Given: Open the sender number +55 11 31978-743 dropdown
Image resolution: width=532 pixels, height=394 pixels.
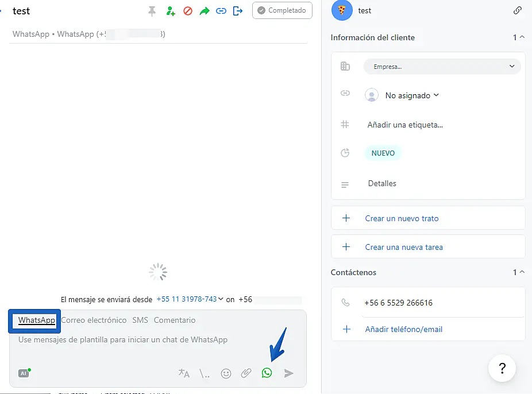Looking at the screenshot, I should point(190,299).
